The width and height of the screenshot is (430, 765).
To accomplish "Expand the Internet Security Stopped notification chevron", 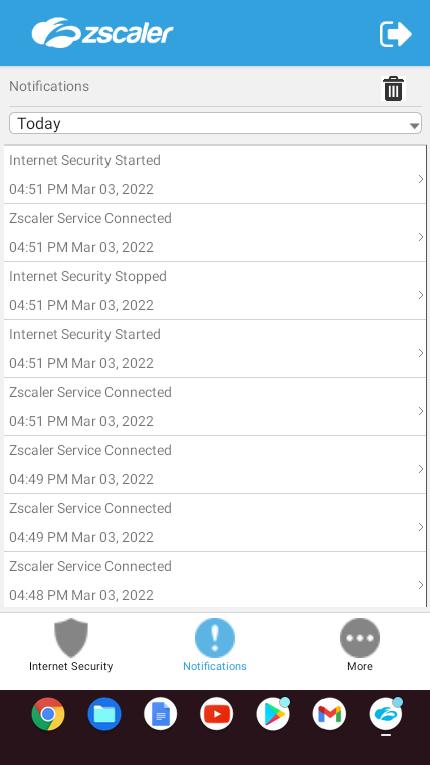I will [x=421, y=295].
